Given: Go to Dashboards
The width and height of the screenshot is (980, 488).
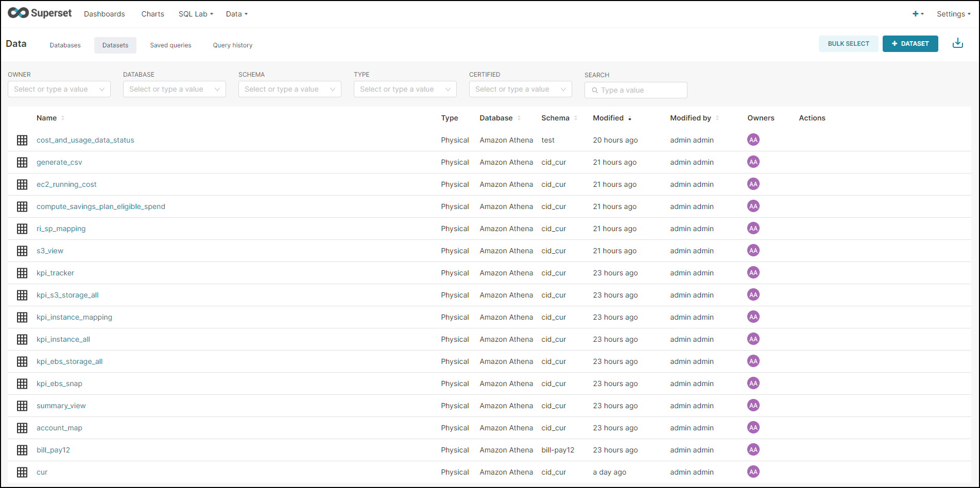Looking at the screenshot, I should coord(105,14).
